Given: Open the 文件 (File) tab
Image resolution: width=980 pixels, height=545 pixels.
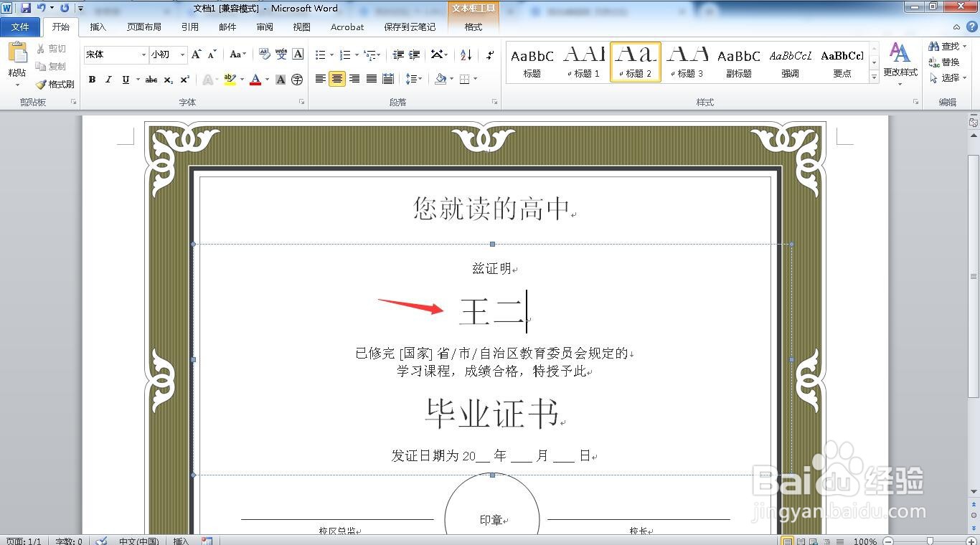Looking at the screenshot, I should 21,27.
